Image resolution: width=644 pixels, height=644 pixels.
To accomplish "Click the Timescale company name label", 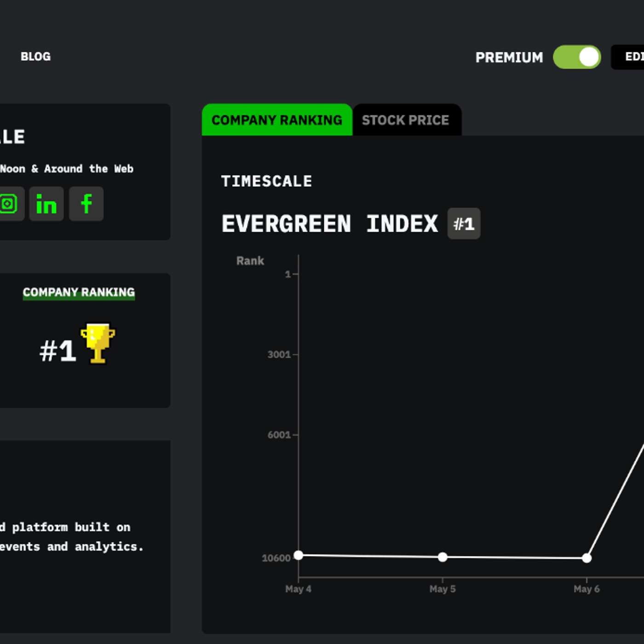I will [266, 181].
